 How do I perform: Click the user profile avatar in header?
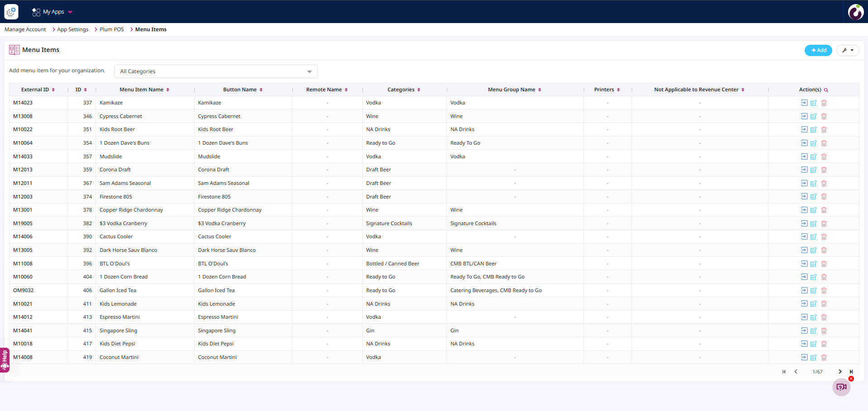(855, 12)
